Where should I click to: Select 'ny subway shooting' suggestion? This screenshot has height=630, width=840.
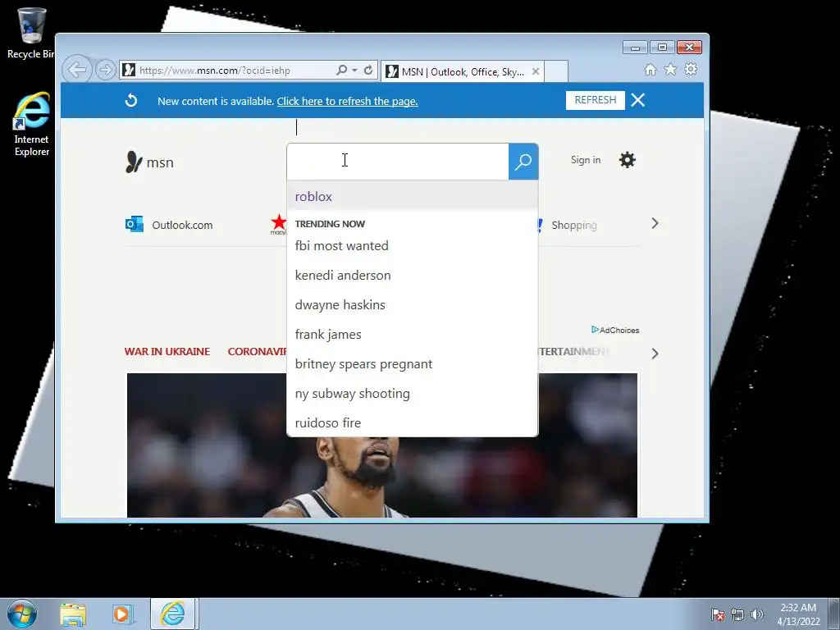(x=412, y=393)
